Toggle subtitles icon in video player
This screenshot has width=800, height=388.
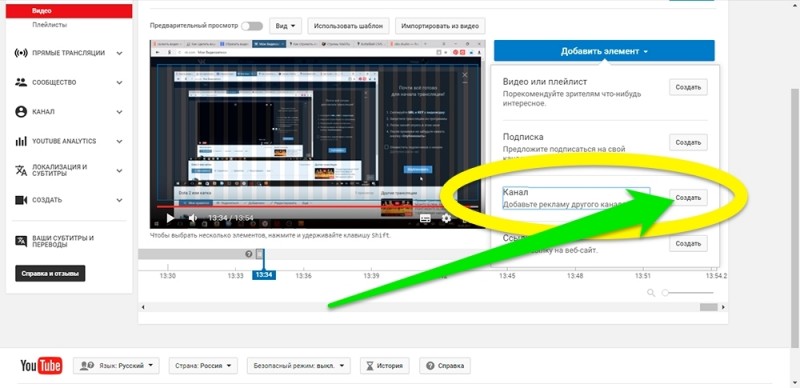[425, 218]
